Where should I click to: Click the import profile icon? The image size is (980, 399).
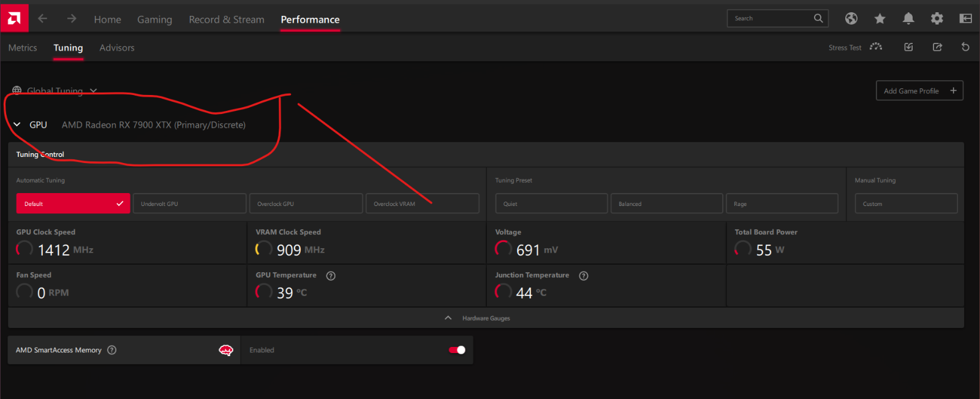(x=908, y=47)
